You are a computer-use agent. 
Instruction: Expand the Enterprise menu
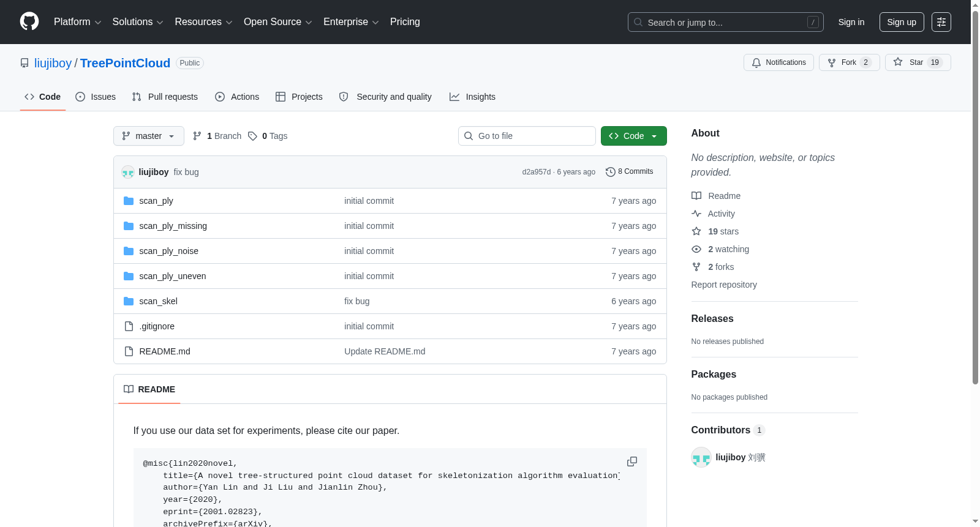351,22
